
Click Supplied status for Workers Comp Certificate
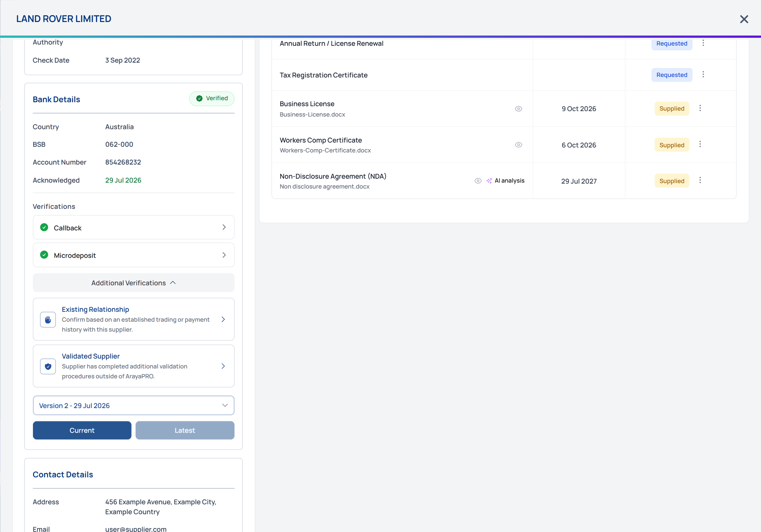(x=672, y=145)
